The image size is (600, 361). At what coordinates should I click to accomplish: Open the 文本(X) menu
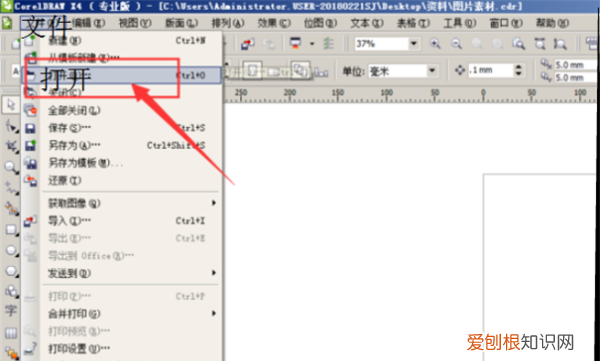tap(367, 23)
